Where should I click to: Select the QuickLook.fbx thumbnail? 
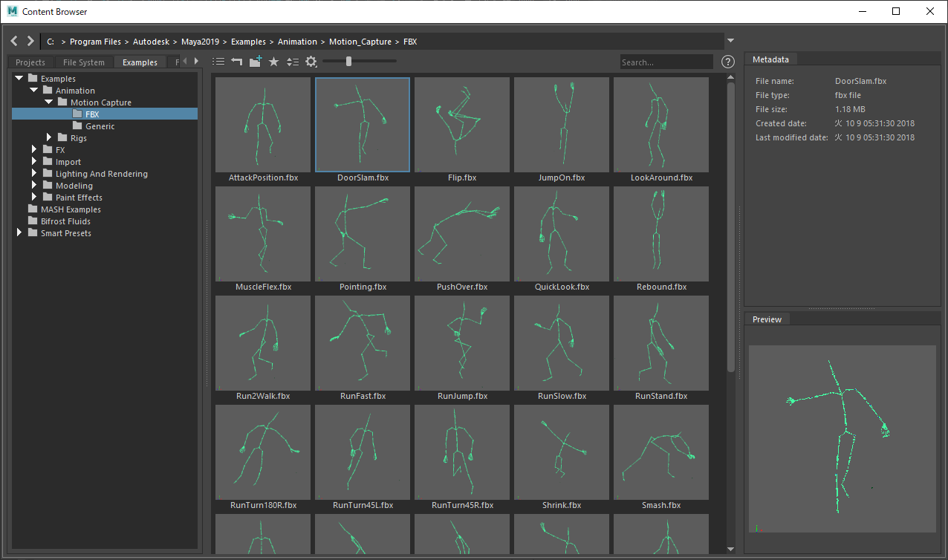pyautogui.click(x=562, y=234)
